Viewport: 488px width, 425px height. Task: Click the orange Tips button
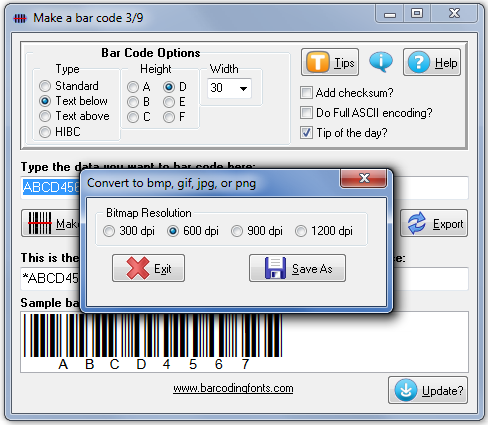330,62
